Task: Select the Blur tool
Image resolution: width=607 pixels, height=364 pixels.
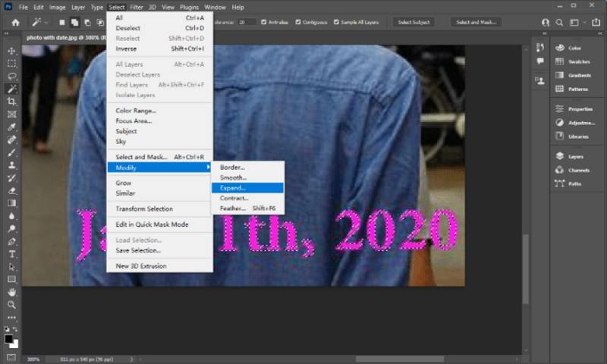Action: [11, 216]
